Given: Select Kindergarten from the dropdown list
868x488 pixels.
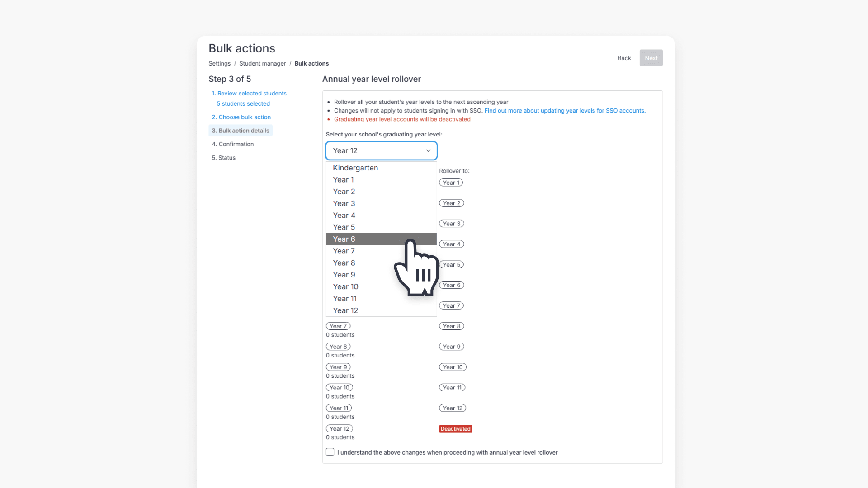Looking at the screenshot, I should pyautogui.click(x=355, y=168).
